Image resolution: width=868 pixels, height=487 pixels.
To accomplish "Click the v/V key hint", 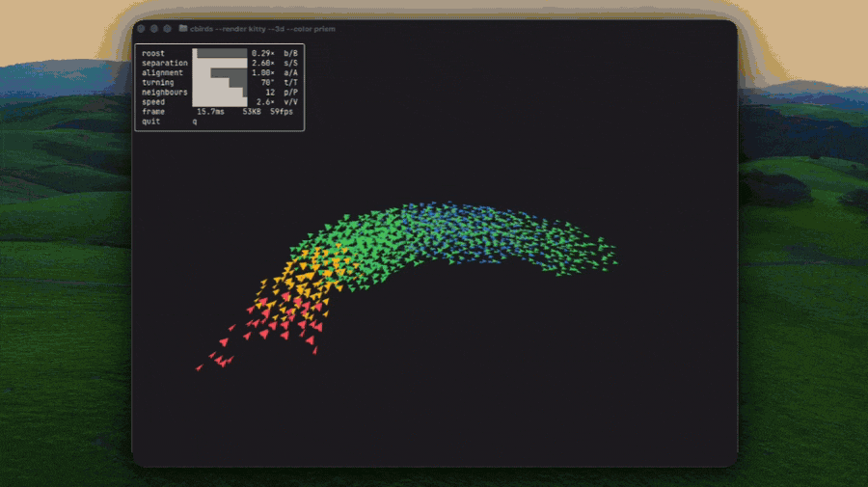I will 290,102.
